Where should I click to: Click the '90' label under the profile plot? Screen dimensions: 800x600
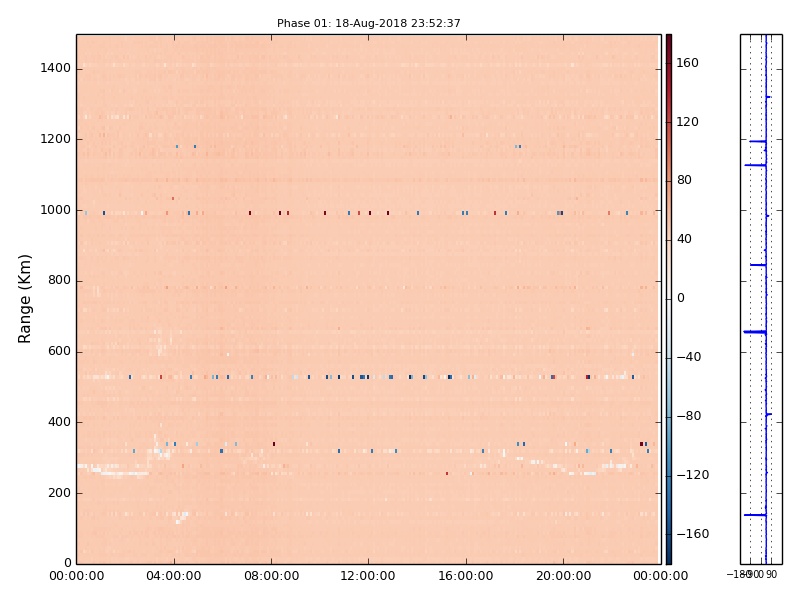(771, 574)
